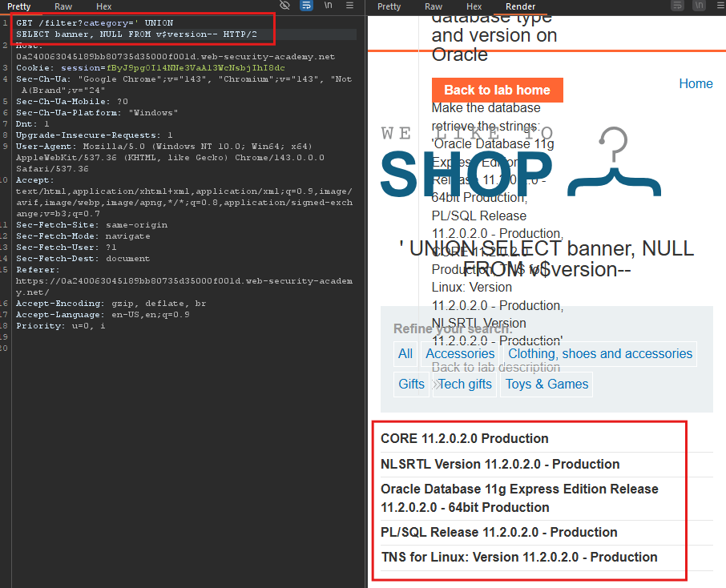The image size is (726, 588).
Task: Switch response view to Hex tab
Action: [x=474, y=6]
